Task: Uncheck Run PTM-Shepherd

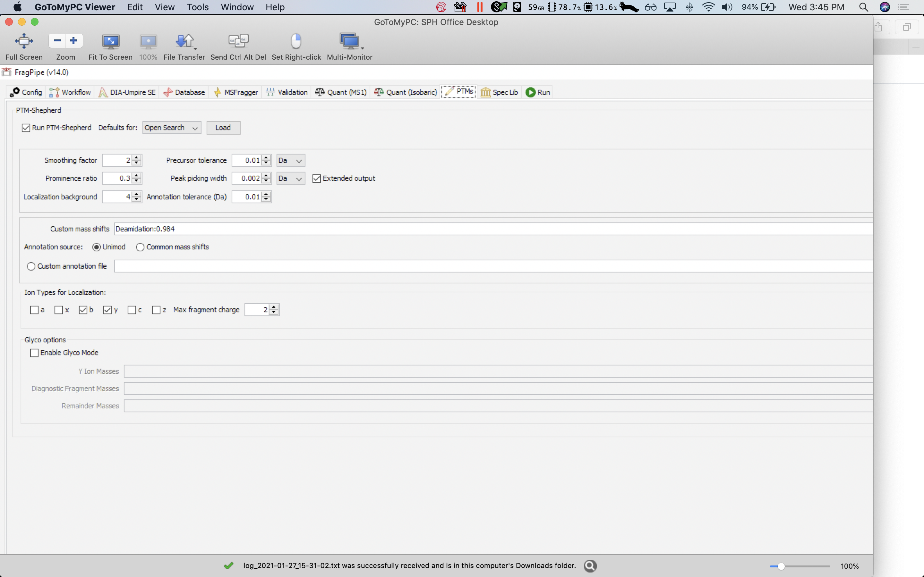Action: tap(26, 128)
